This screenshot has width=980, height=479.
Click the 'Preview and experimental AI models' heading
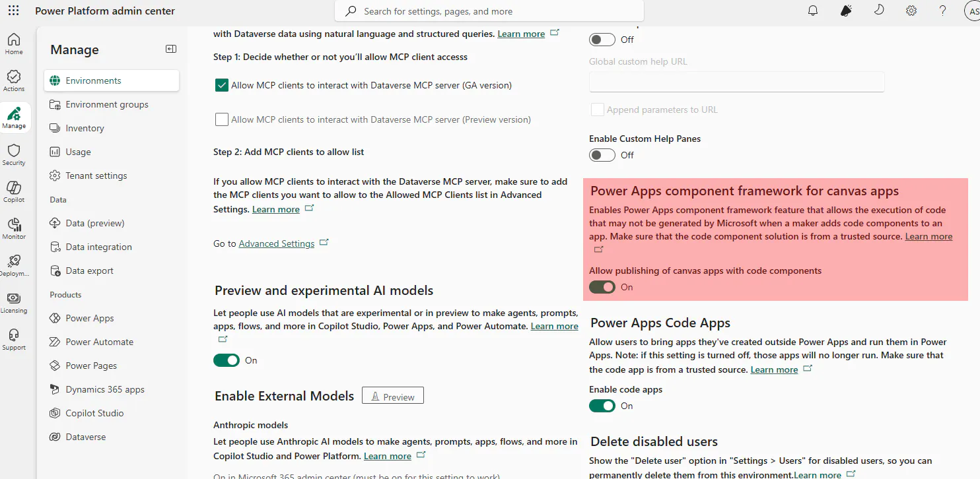(324, 290)
